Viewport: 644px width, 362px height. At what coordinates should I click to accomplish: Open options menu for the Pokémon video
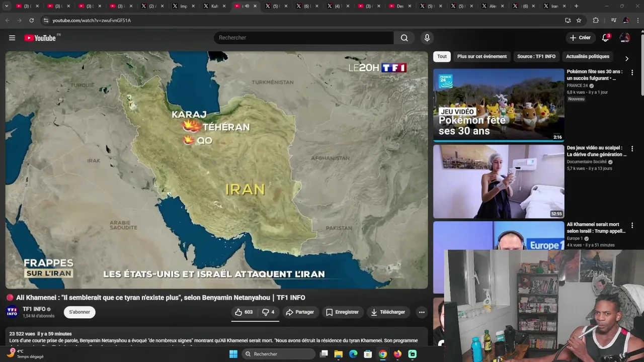632,72
